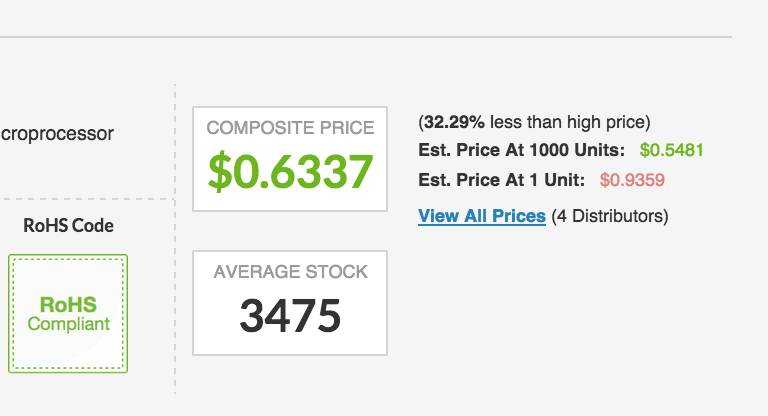Click the horizontal dashed line above RoHS Code

point(86,199)
